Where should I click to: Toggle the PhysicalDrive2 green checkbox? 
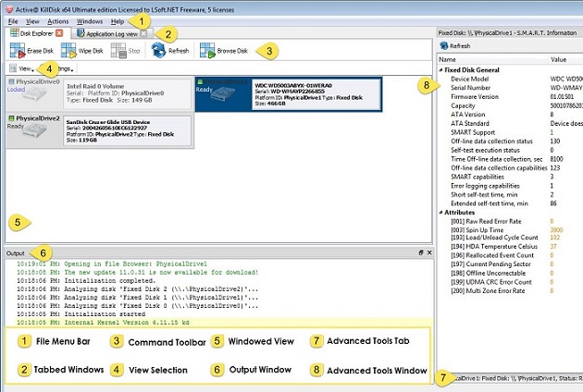[11, 118]
